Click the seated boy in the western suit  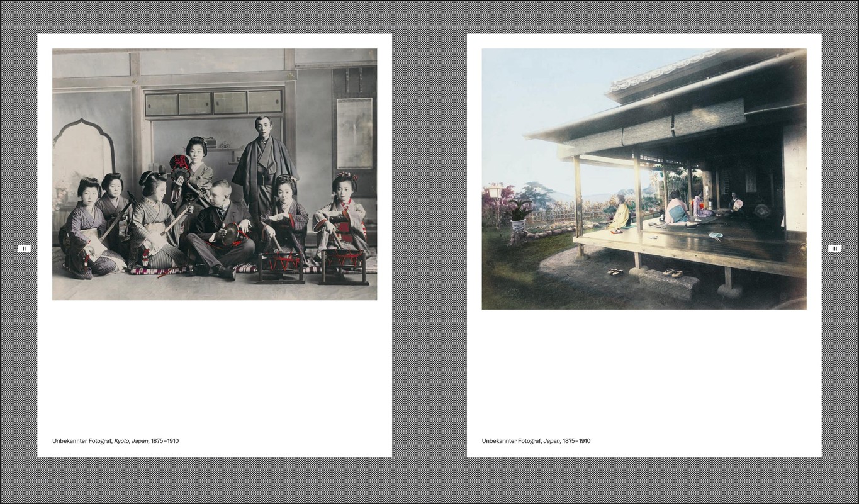pos(220,227)
